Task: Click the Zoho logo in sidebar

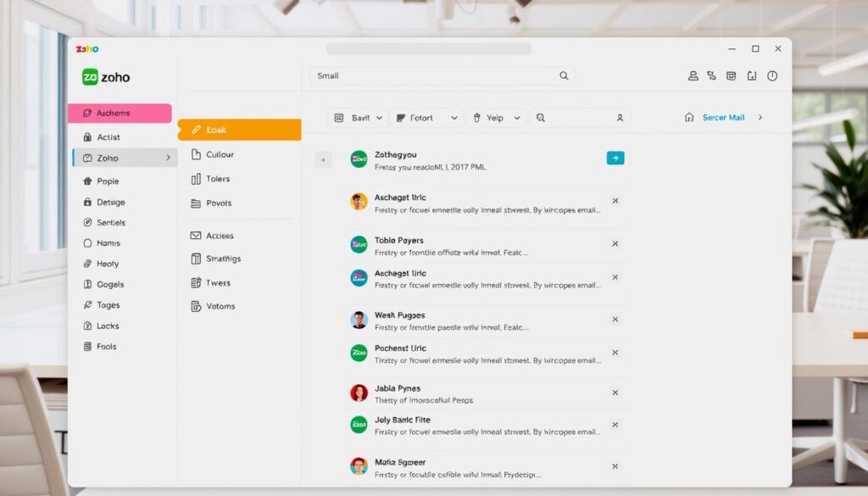Action: point(106,77)
